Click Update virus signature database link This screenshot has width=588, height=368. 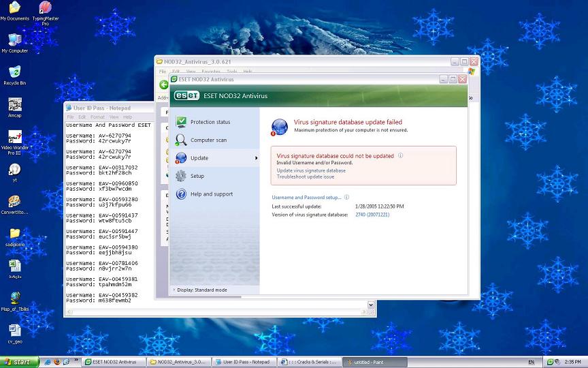pos(311,170)
